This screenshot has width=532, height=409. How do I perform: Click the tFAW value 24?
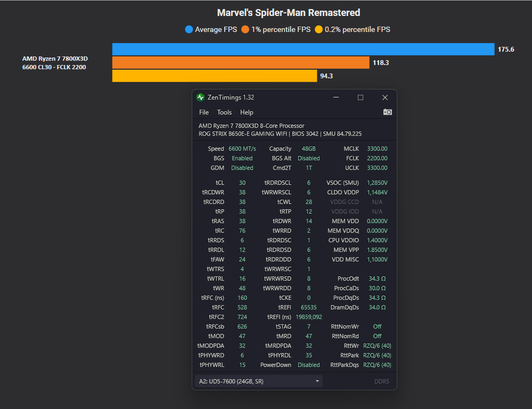pyautogui.click(x=242, y=259)
